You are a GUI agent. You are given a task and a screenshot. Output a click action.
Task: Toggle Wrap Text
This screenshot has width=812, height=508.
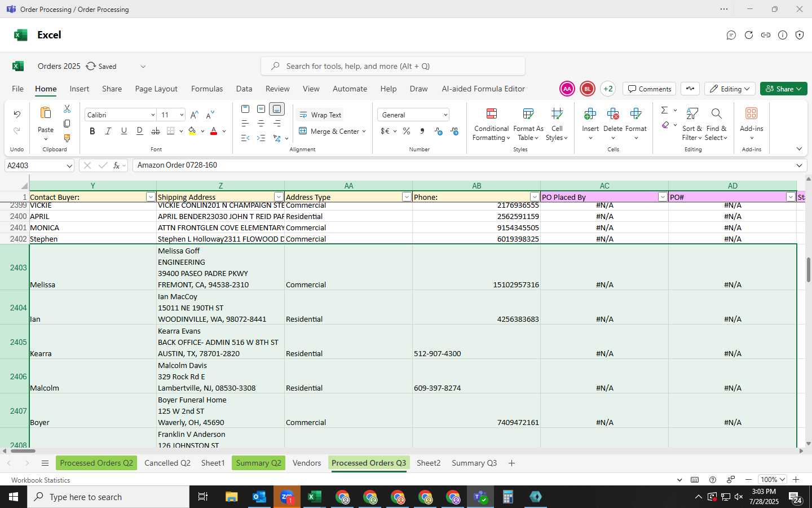point(320,115)
